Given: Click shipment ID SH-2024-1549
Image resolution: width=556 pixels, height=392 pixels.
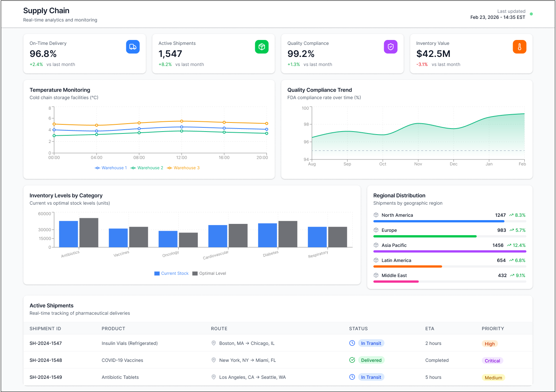Looking at the screenshot, I should coord(46,377).
